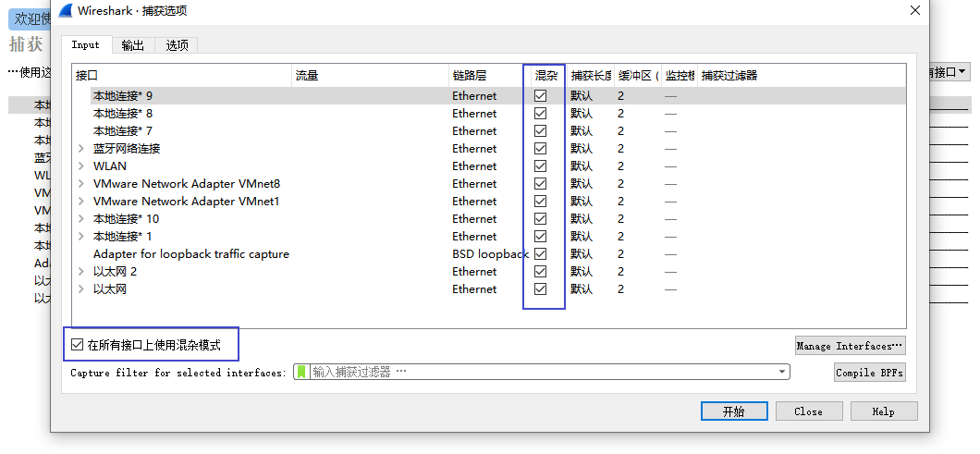Screen dimensions: 980x454
Task: Click the green capture filter bookmark icon
Action: coord(301,372)
